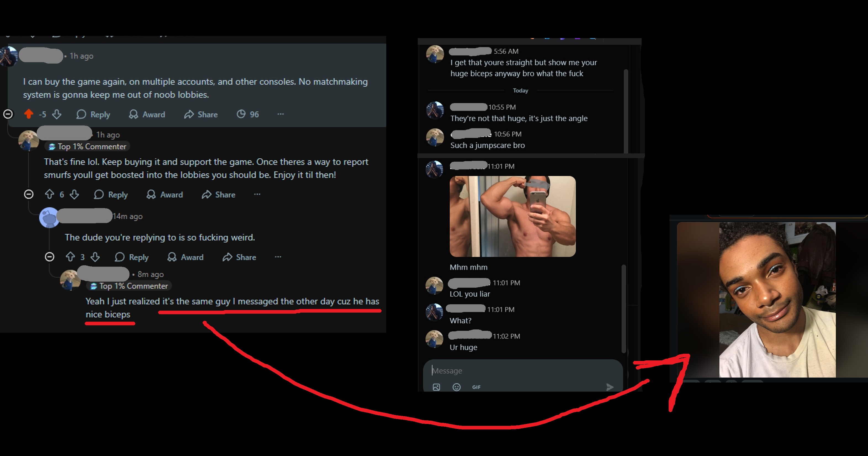868x456 pixels.
Task: Award the 'so fucking weird' comment
Action: coord(185,257)
